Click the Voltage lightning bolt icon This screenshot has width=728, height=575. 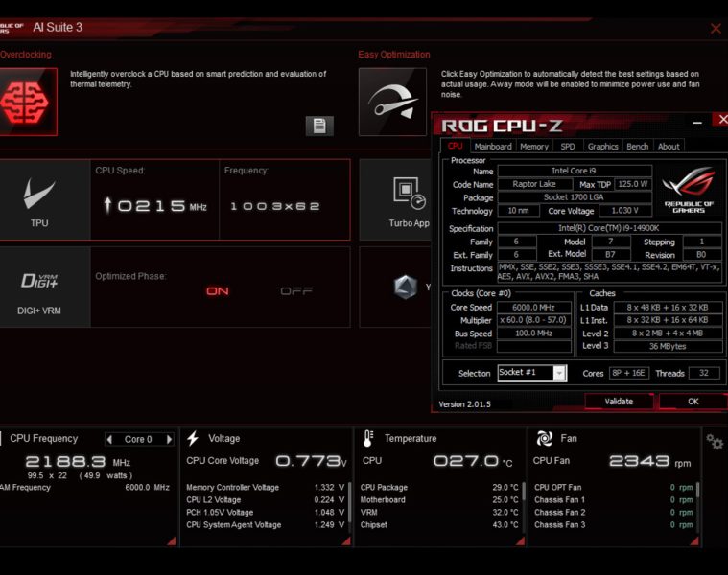193,438
